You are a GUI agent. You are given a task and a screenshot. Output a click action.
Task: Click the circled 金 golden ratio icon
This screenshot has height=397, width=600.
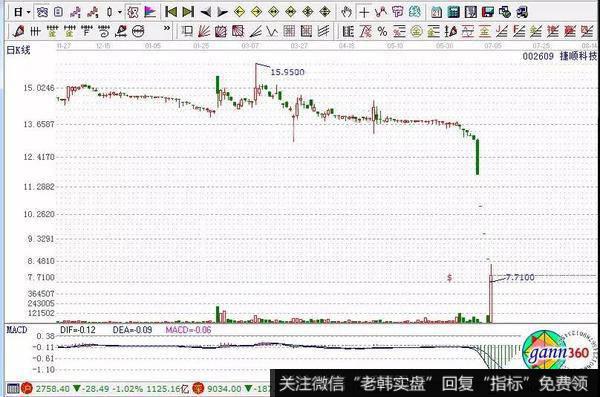(x=416, y=31)
